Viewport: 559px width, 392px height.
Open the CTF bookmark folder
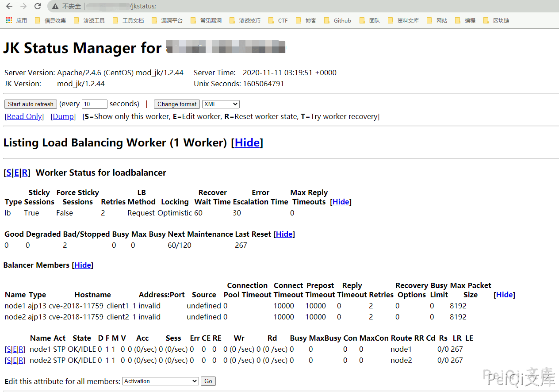278,20
